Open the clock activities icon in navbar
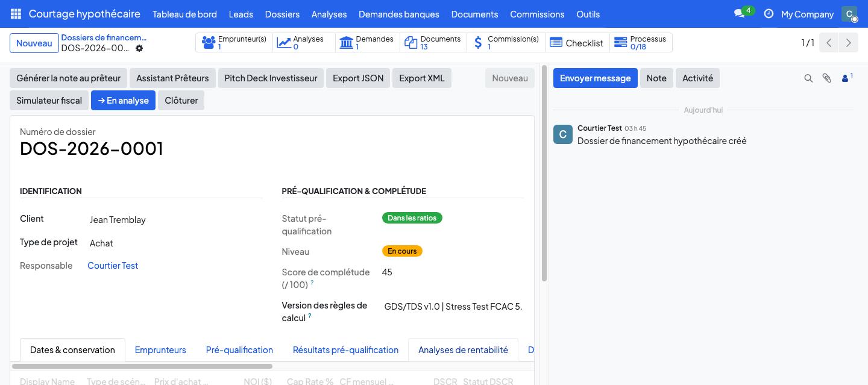This screenshot has height=385, width=868. click(x=769, y=14)
